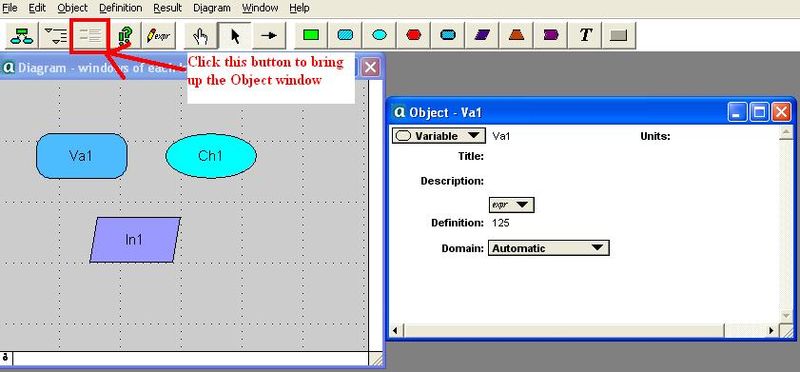Viewport: 800px width, 372px height.
Task: Pick the brown trapezoid Constant node icon
Action: [516, 35]
